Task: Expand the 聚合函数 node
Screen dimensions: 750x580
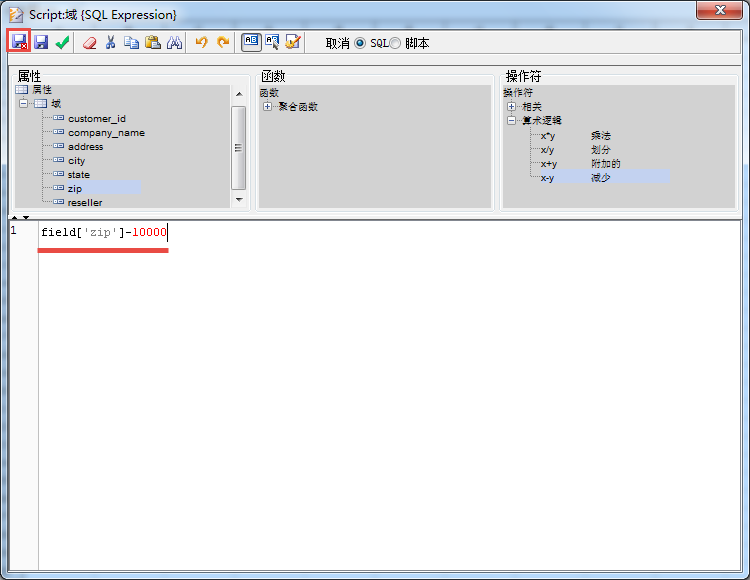Action: (x=267, y=107)
